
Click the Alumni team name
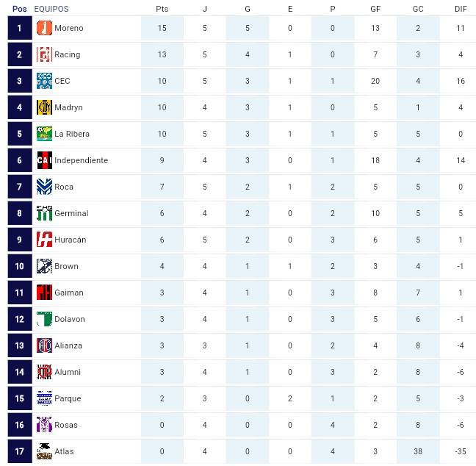tap(68, 372)
